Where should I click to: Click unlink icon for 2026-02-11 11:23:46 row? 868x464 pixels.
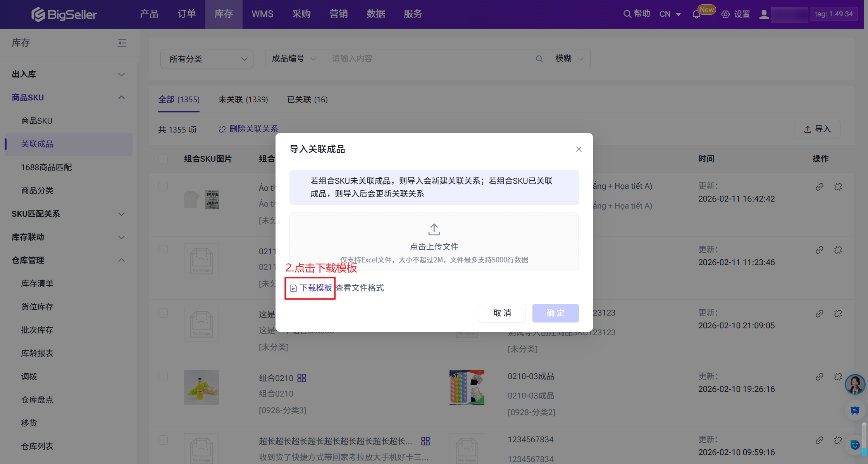click(x=838, y=250)
